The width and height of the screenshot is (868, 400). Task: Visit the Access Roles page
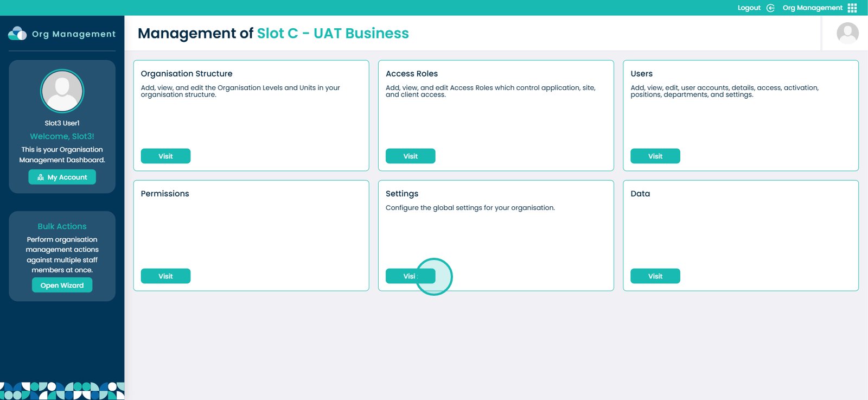(x=410, y=156)
